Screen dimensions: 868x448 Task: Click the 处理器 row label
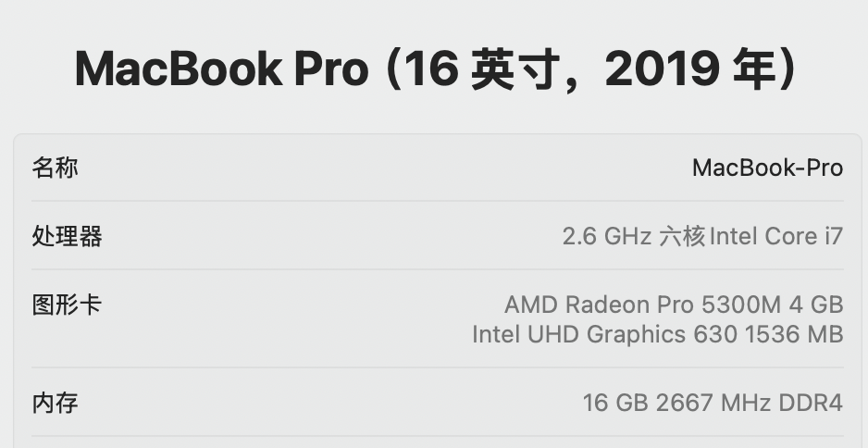(x=67, y=236)
